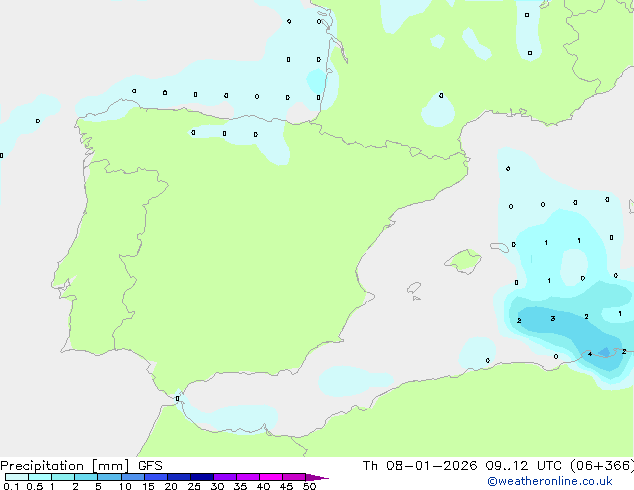Click the above-50 arrow at legend end
634x490 pixels.
[x=317, y=477]
